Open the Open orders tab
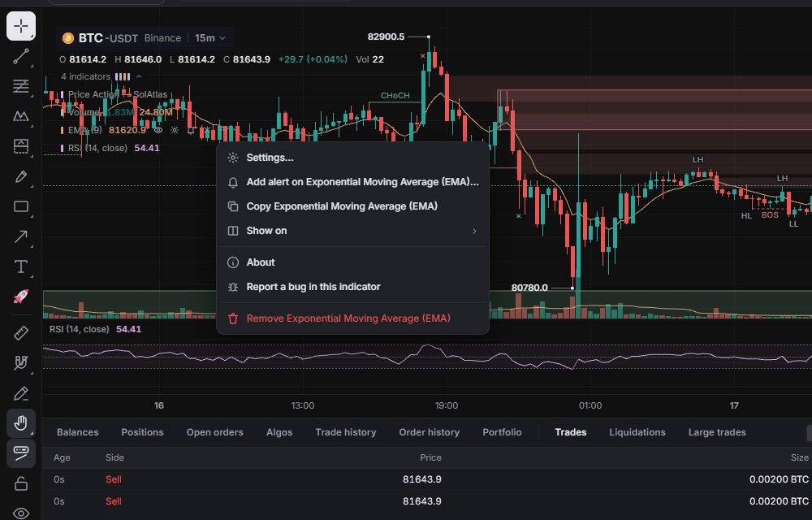 click(x=215, y=432)
